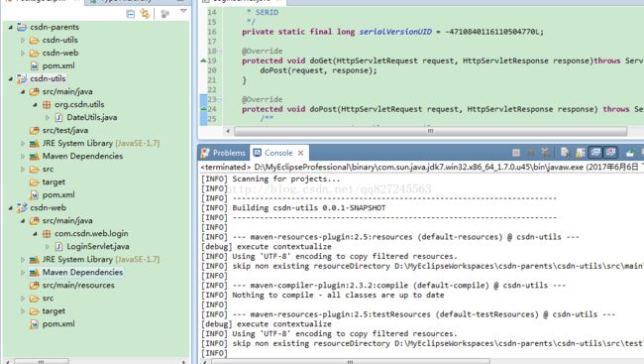644x364 pixels.
Task: Select pom.xml in csdn-utils project
Action: (58, 195)
